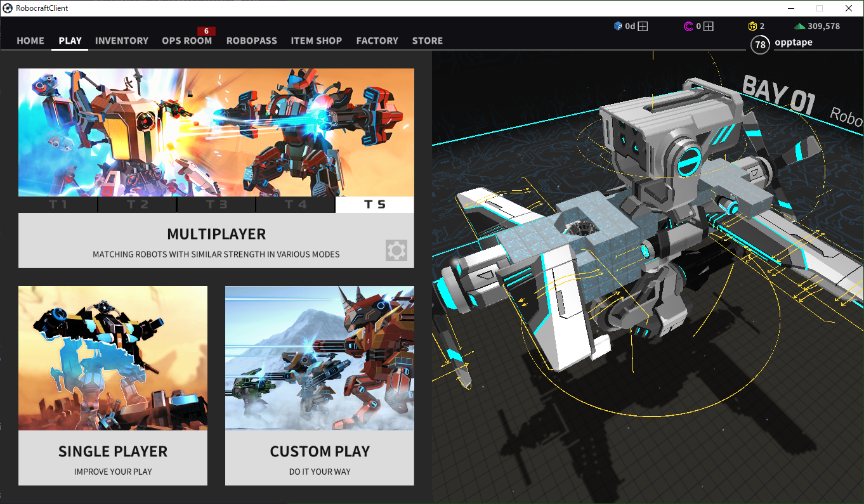Click the Custom Play snowy artwork
This screenshot has height=504, width=864.
[320, 358]
